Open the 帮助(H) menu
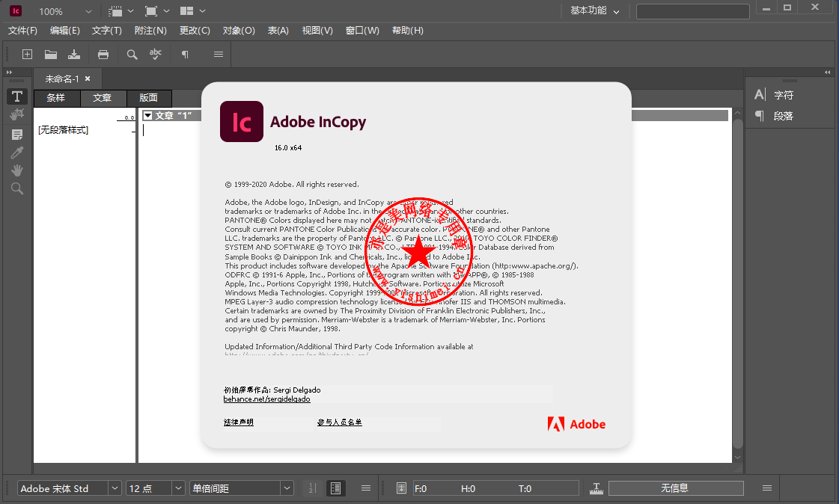839x504 pixels. pyautogui.click(x=408, y=31)
